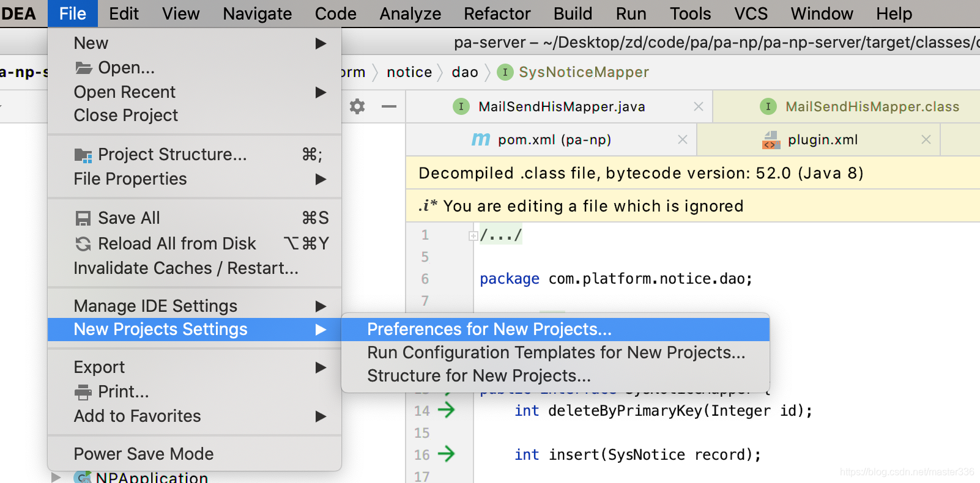The width and height of the screenshot is (980, 483).
Task: Open Run Configuration Templates for New Projects...
Action: point(555,353)
